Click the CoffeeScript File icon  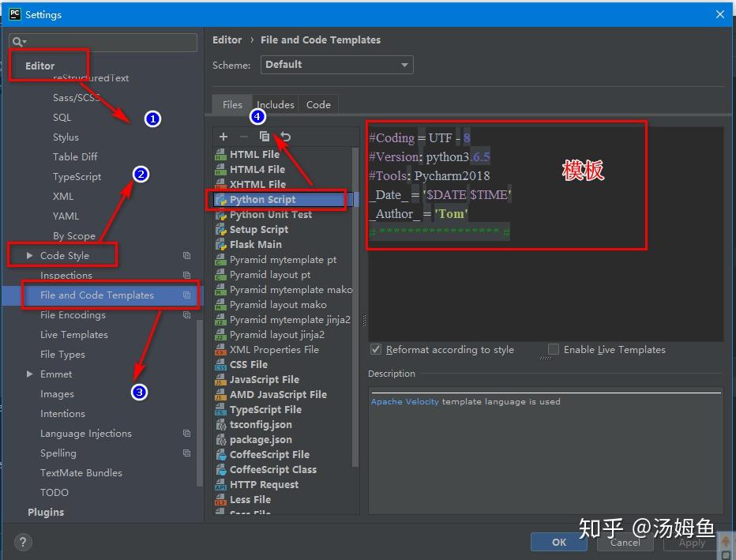click(220, 455)
